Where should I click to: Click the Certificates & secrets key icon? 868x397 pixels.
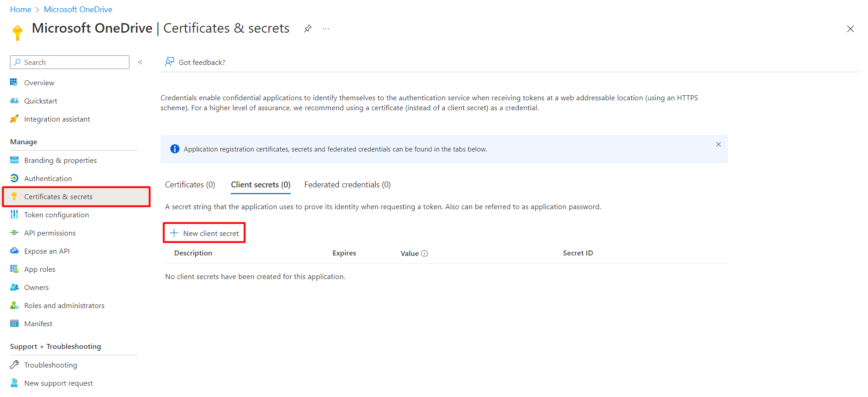(x=14, y=196)
